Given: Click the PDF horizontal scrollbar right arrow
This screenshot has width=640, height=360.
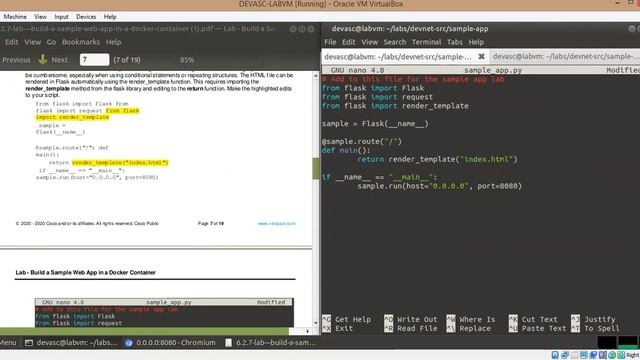Looking at the screenshot, I should 307,331.
